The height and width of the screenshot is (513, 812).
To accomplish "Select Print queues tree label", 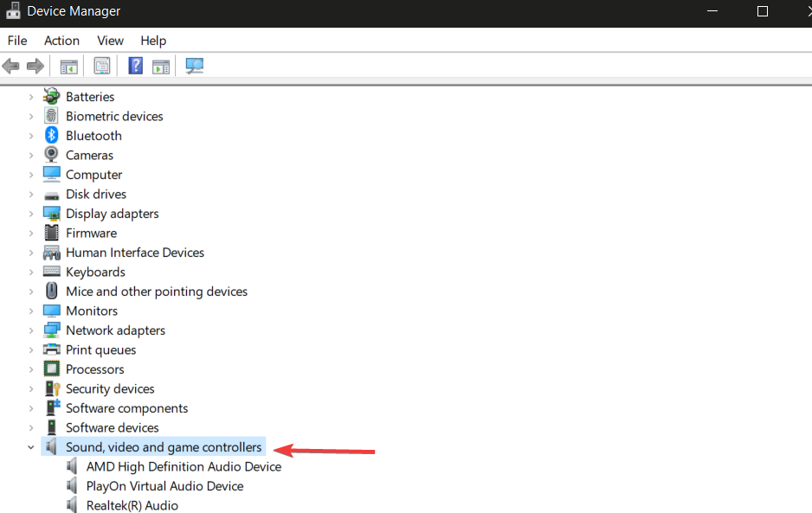I will (x=100, y=350).
